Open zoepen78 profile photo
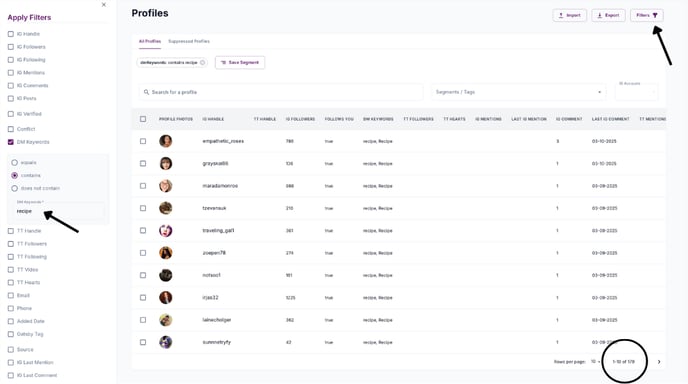 click(x=165, y=253)
